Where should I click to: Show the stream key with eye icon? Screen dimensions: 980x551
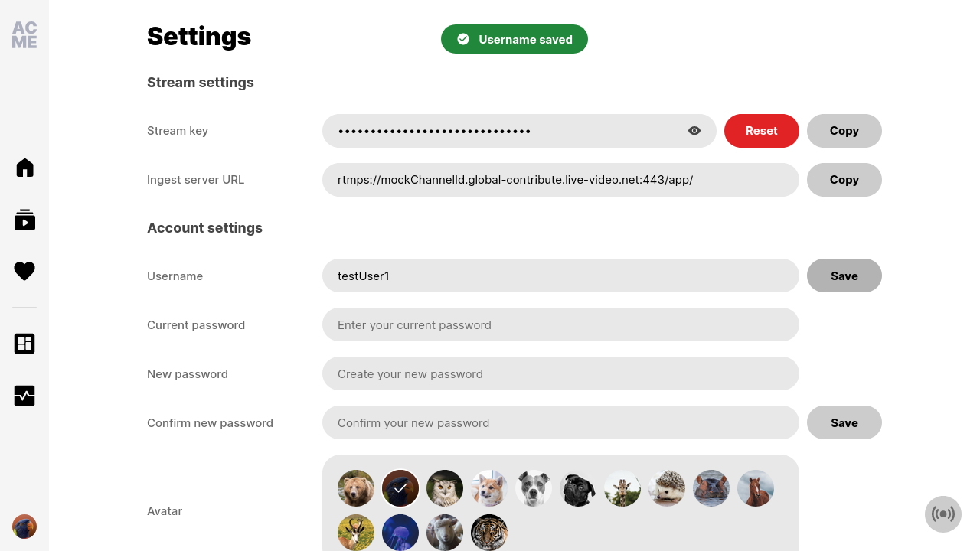[694, 131]
